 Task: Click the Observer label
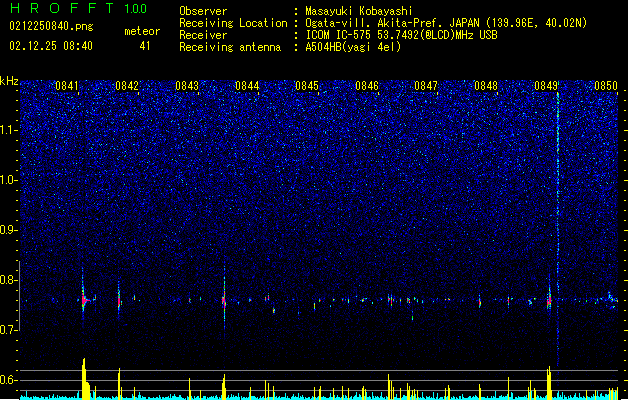pyautogui.click(x=203, y=11)
